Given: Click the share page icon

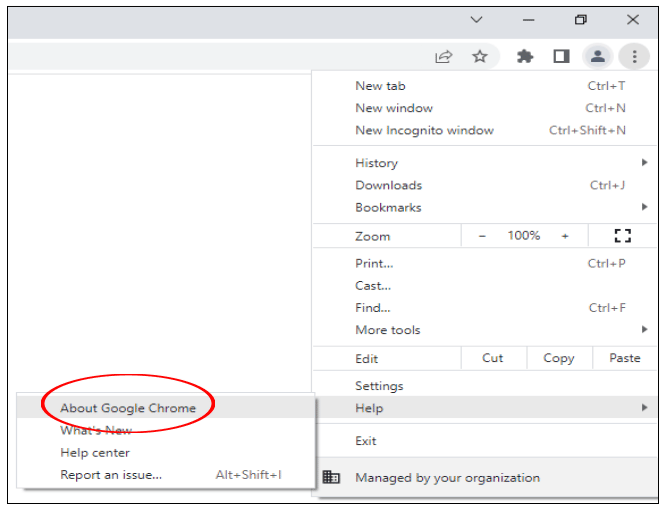Looking at the screenshot, I should click(x=444, y=56).
